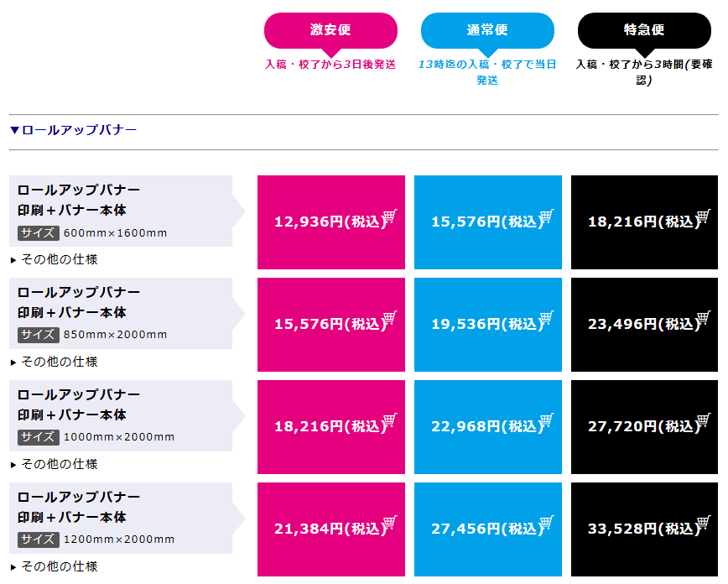Screen dimensions: 728x584
Task: Select the black 特急便 shipping tab
Action: point(644,30)
